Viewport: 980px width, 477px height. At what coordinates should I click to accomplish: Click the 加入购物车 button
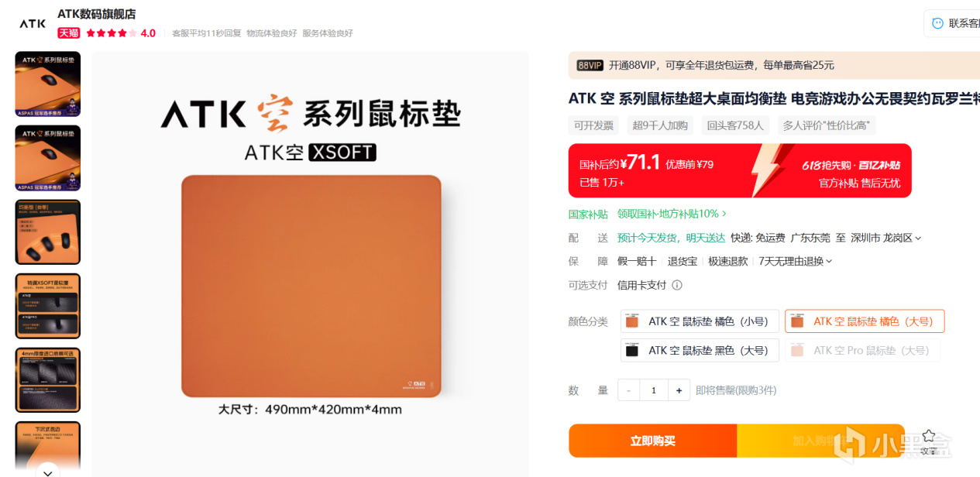tap(820, 441)
